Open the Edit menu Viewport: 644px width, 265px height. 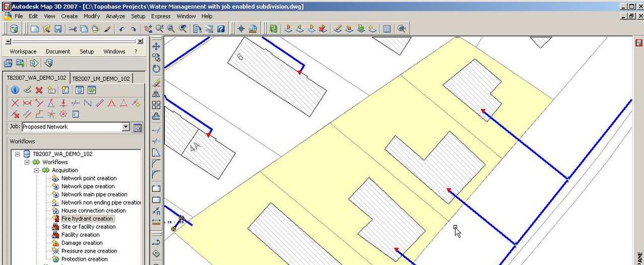tap(33, 16)
